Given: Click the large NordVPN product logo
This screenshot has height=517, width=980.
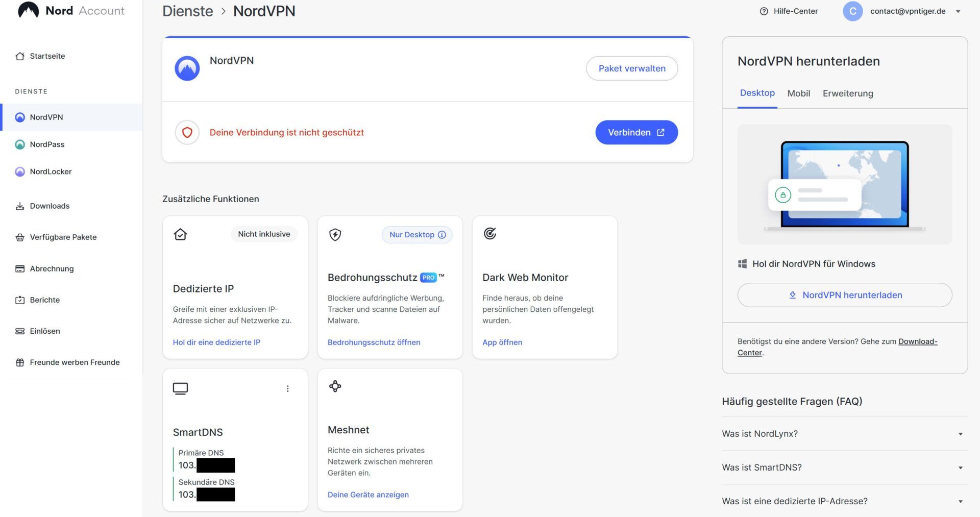Looking at the screenshot, I should 187,68.
